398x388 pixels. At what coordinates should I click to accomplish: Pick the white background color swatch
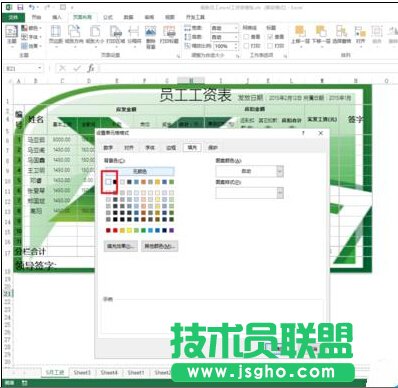108,182
